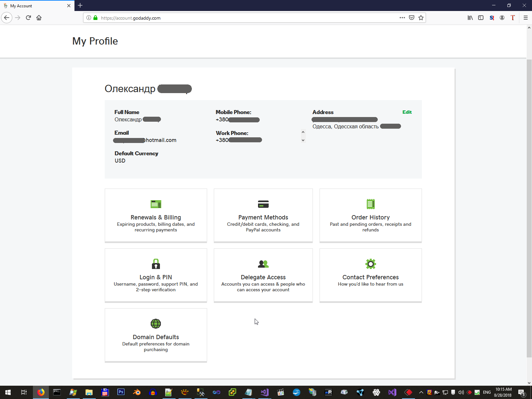The image size is (532, 399).
Task: Open the Contact Preferences card
Action: click(x=371, y=275)
